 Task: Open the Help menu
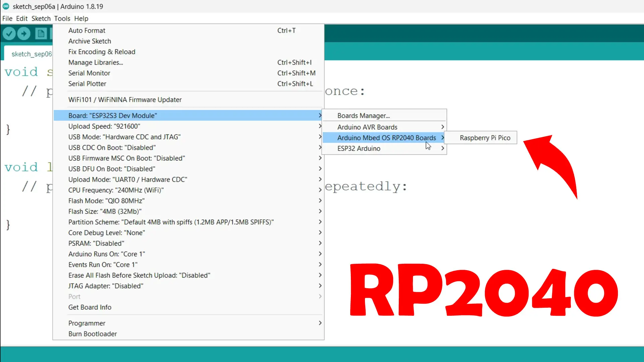pos(81,18)
